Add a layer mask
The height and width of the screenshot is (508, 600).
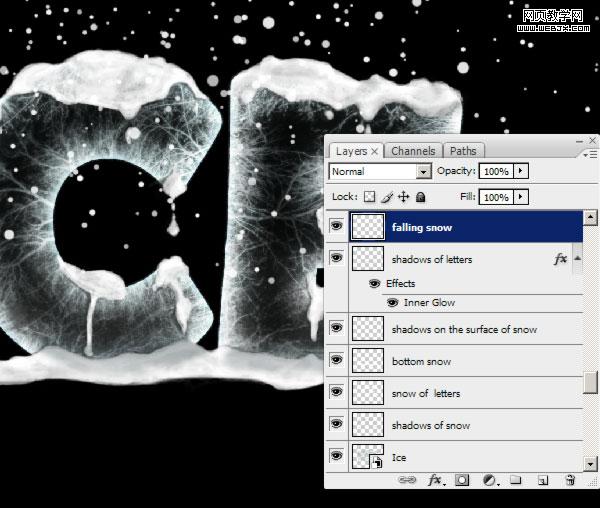(x=462, y=480)
